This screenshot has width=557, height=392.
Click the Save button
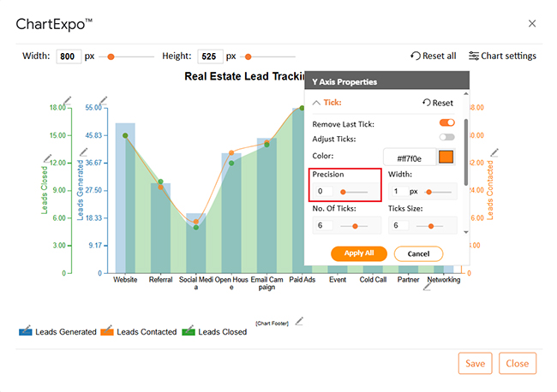pos(475,363)
